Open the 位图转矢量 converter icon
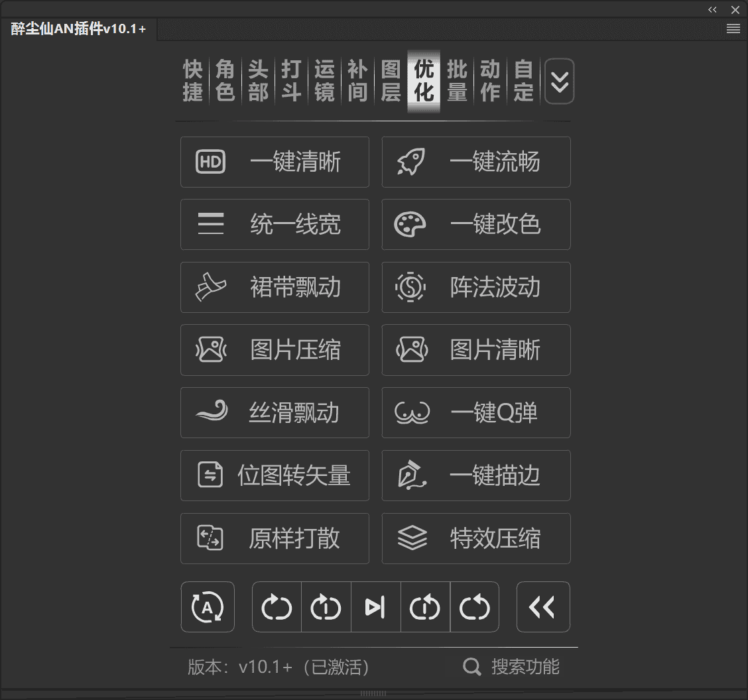This screenshot has width=748, height=700. click(x=210, y=475)
